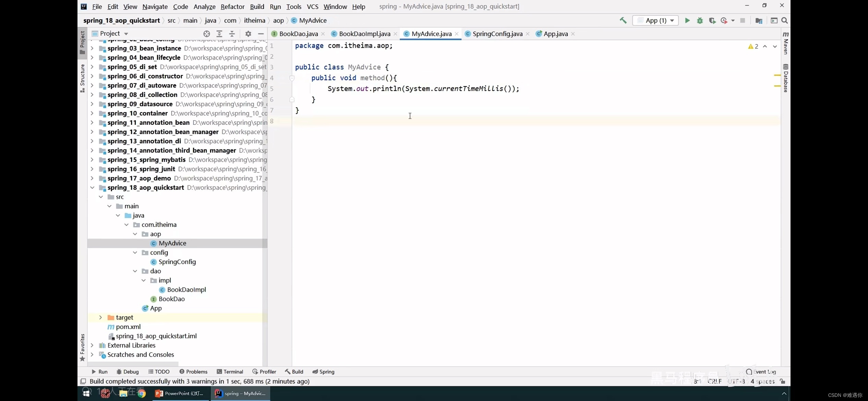This screenshot has height=401, width=868.
Task: Open the Project view mode dropdown
Action: pos(126,34)
